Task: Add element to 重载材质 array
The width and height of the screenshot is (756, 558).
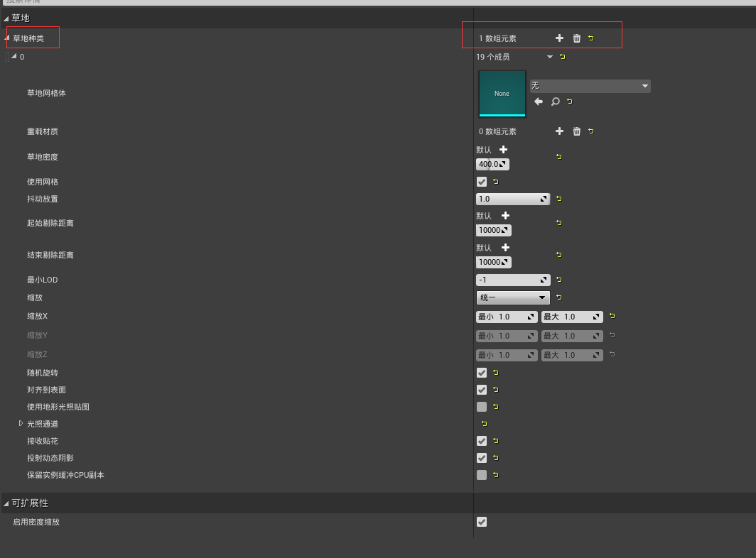Action: click(x=559, y=131)
